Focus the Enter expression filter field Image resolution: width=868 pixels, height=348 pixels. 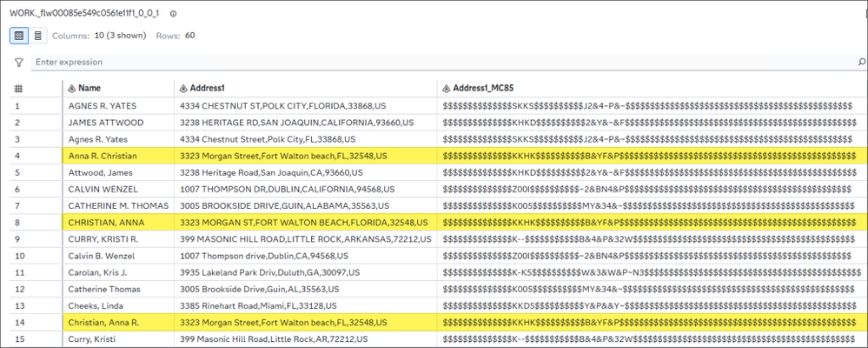443,62
